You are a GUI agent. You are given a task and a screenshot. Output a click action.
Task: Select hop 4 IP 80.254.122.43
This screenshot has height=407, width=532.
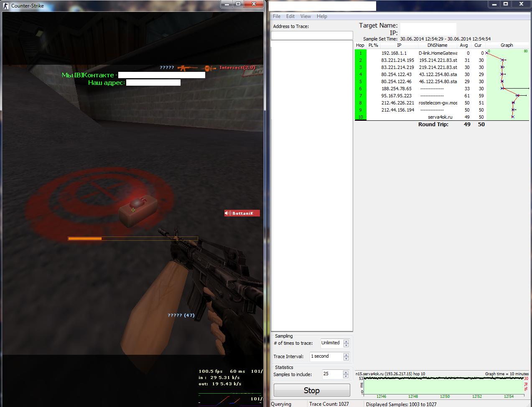(x=396, y=74)
